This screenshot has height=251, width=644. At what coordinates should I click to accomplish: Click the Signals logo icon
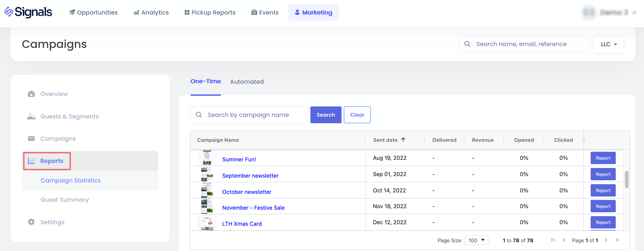9,12
